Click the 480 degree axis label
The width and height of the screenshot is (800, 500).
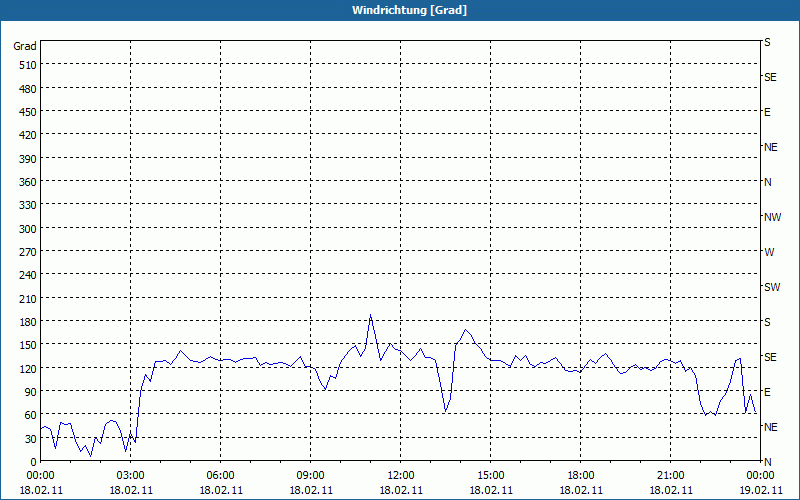[x=28, y=89]
